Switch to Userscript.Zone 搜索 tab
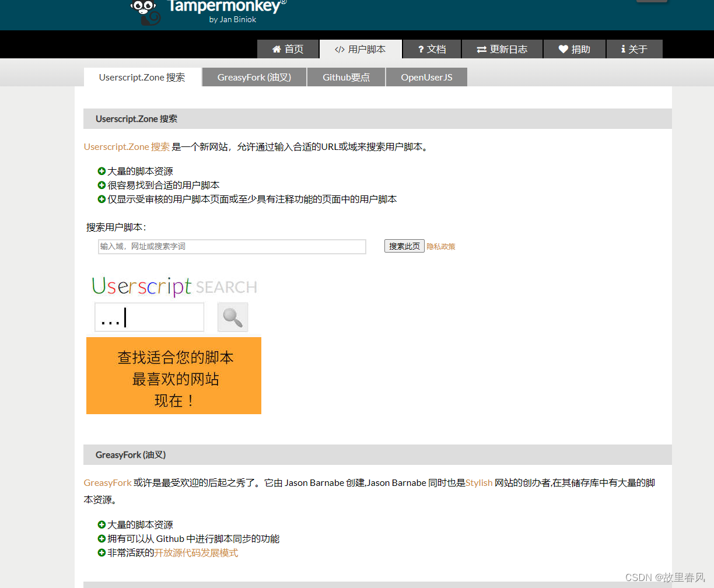This screenshot has height=588, width=714. pyautogui.click(x=142, y=77)
